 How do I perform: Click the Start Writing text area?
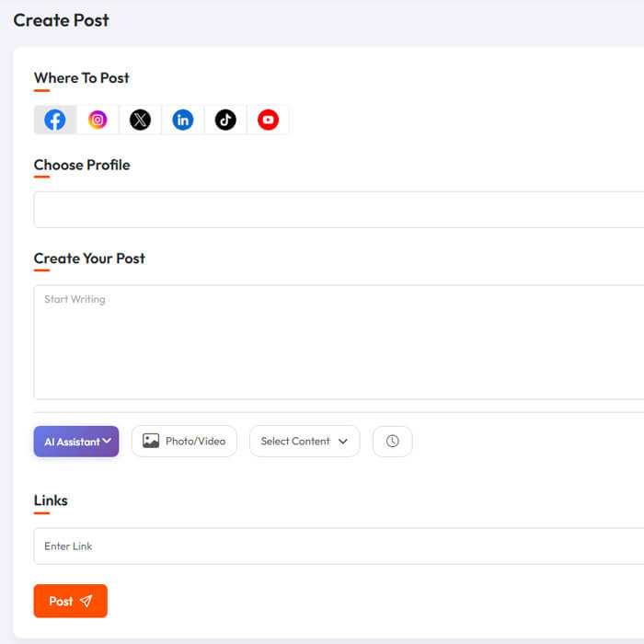(339, 341)
